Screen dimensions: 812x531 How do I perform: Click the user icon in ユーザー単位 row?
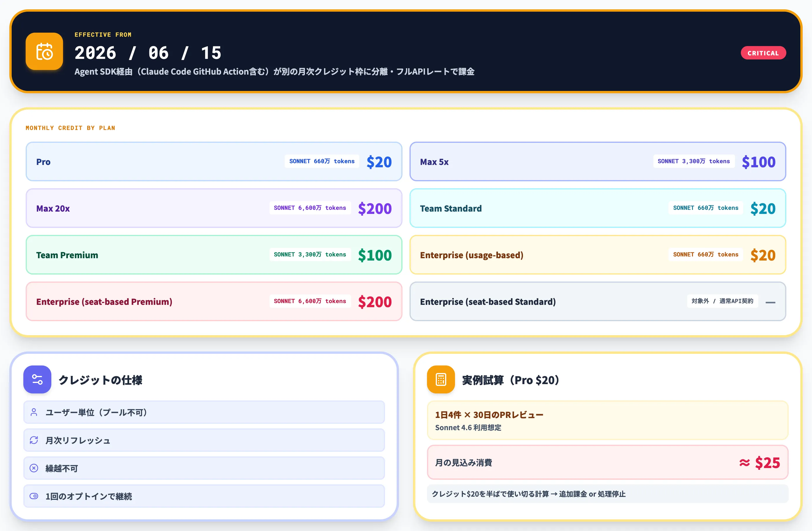34,412
